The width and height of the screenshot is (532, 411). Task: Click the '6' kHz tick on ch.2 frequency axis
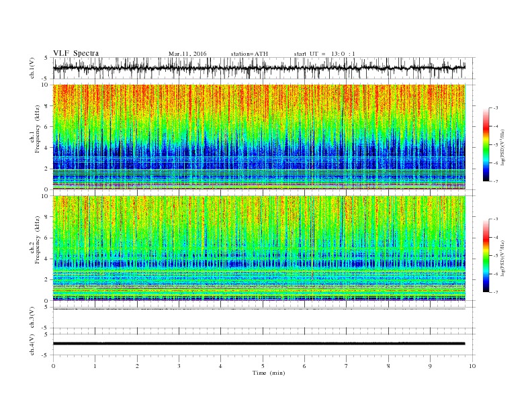click(x=46, y=238)
